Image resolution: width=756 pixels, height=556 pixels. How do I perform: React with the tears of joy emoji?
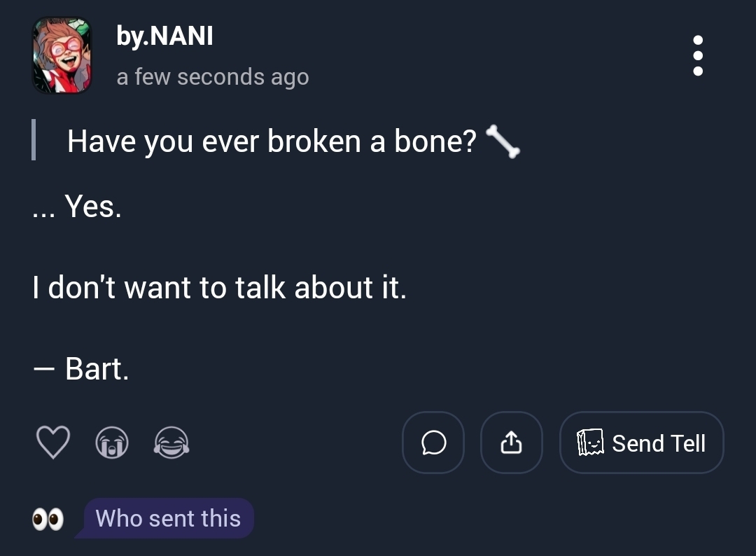[171, 443]
